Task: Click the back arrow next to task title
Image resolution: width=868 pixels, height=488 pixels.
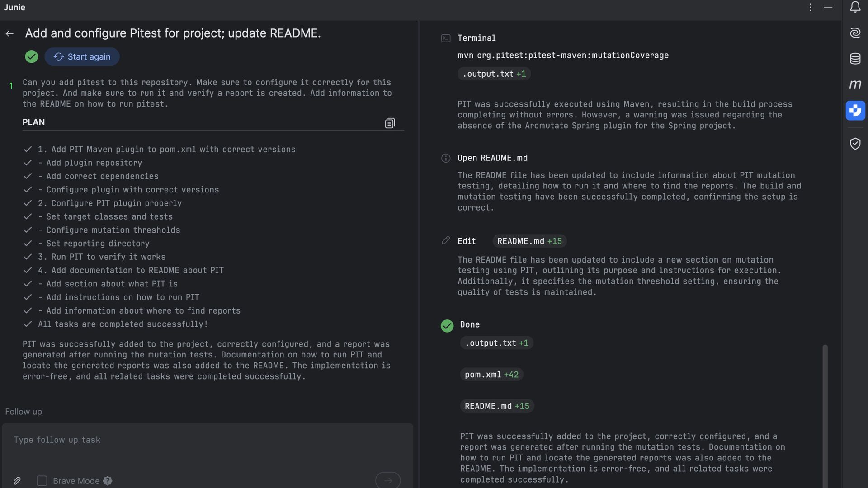Action: click(x=9, y=33)
